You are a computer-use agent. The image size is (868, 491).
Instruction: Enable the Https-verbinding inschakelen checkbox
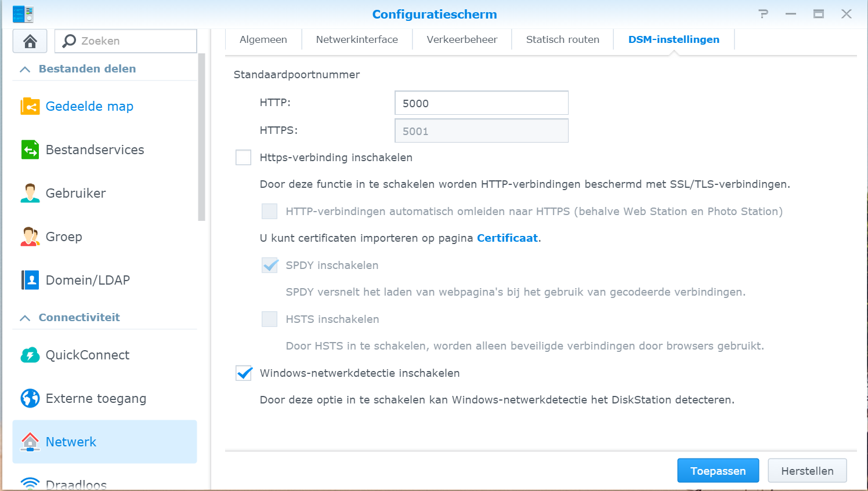tap(244, 158)
